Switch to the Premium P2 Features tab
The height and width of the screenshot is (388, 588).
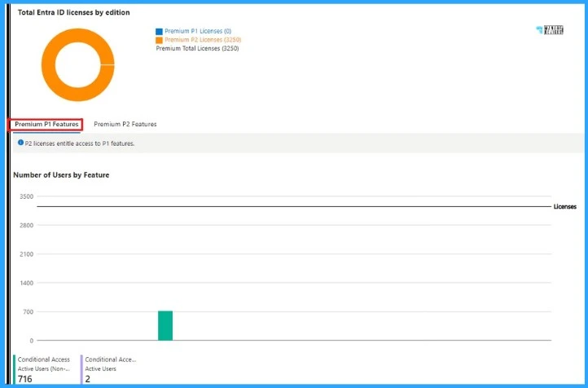click(x=125, y=124)
